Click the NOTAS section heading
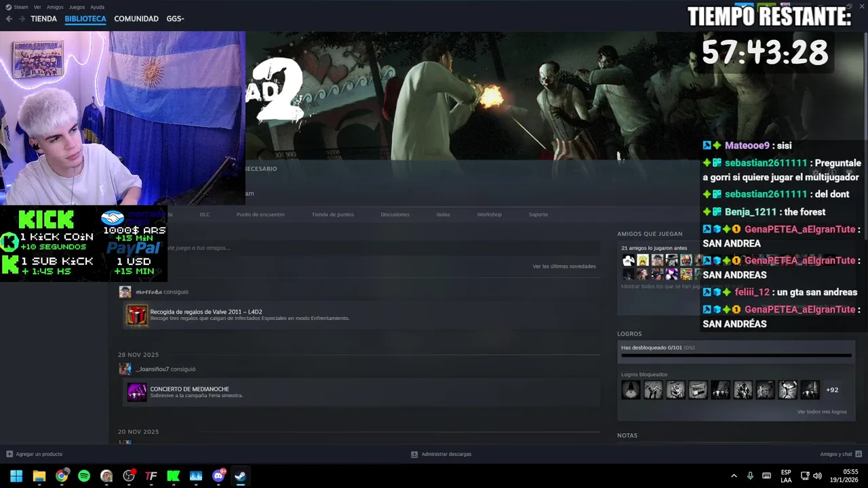868x488 pixels. tap(627, 435)
